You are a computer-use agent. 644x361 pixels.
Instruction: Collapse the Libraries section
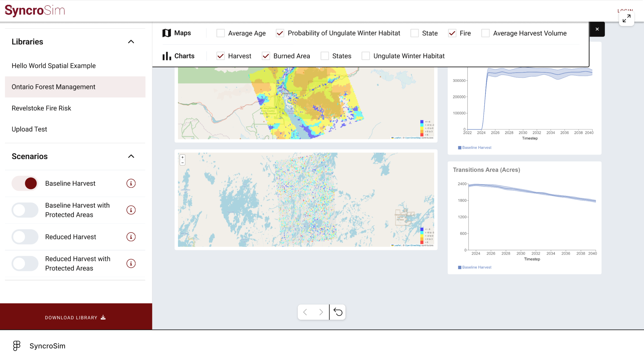(131, 42)
